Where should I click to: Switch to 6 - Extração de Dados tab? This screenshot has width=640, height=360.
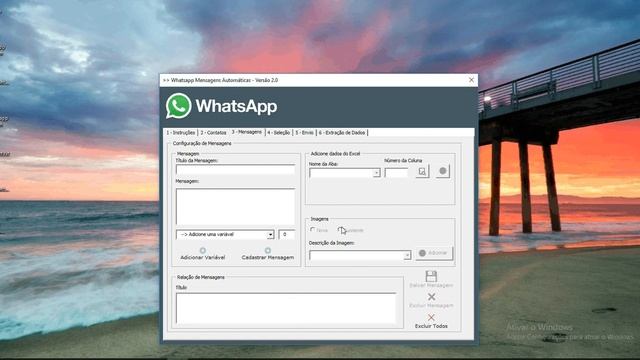(342, 133)
